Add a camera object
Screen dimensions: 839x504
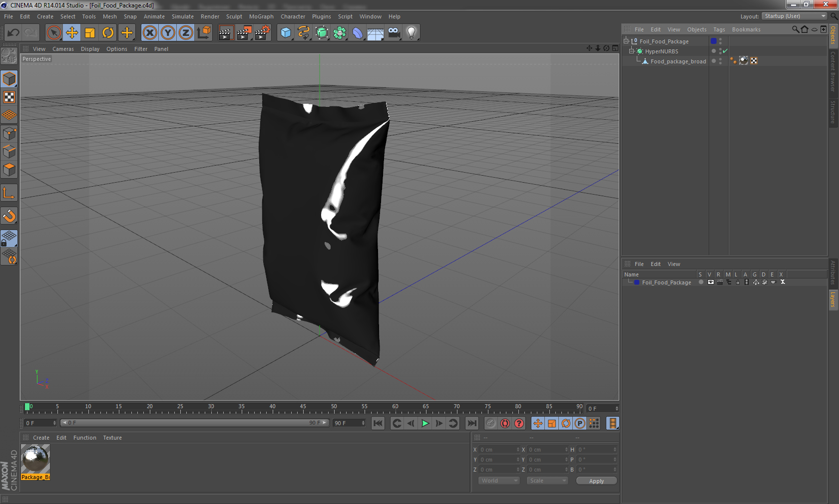click(x=394, y=33)
